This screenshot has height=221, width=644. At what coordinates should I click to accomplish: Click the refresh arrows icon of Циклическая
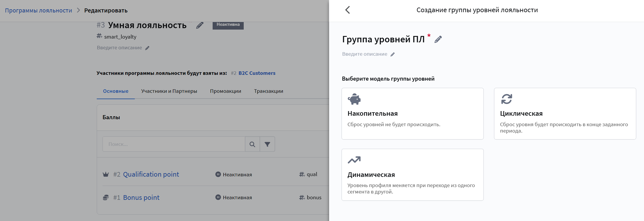tap(507, 99)
